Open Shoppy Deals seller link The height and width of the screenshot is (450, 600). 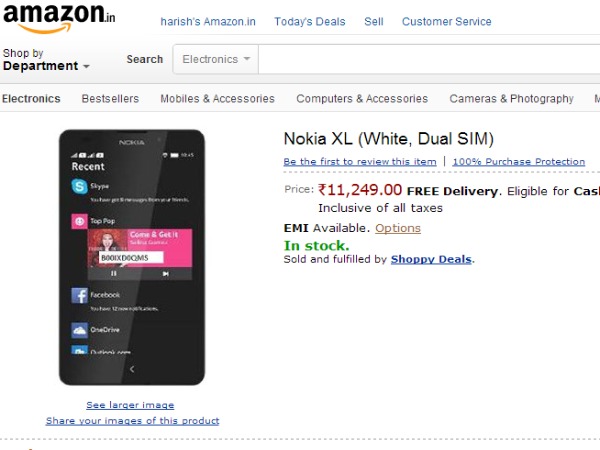pos(431,259)
